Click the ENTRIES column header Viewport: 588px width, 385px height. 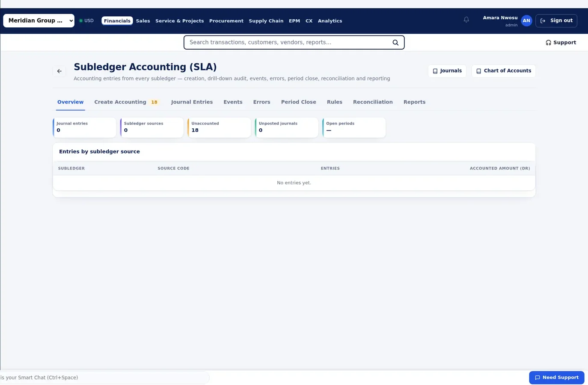click(x=330, y=169)
